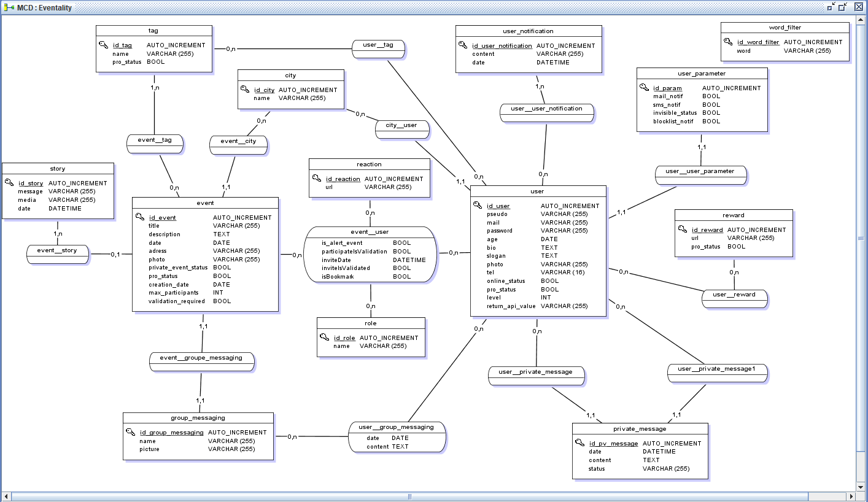Click the vertical scrollbar thumb

[x=862, y=238]
